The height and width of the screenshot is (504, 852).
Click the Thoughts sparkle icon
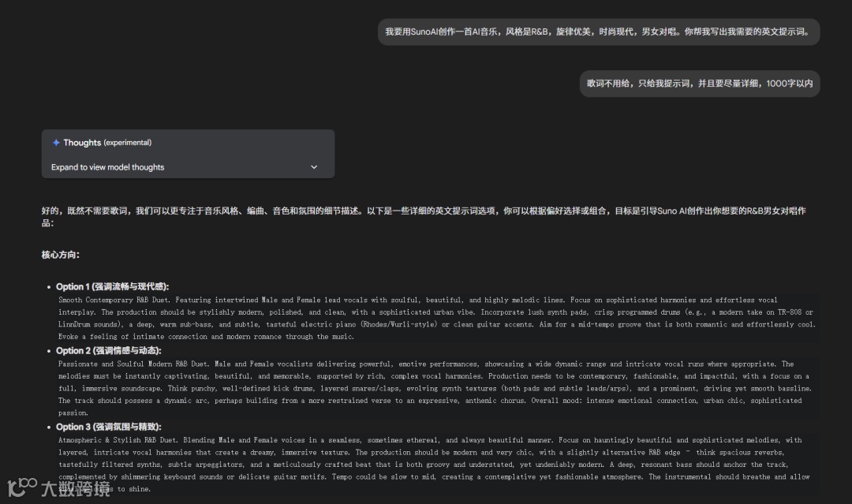tap(55, 142)
